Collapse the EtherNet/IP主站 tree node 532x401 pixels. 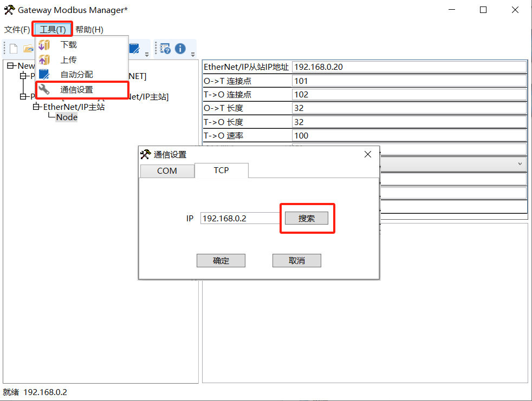click(x=36, y=107)
